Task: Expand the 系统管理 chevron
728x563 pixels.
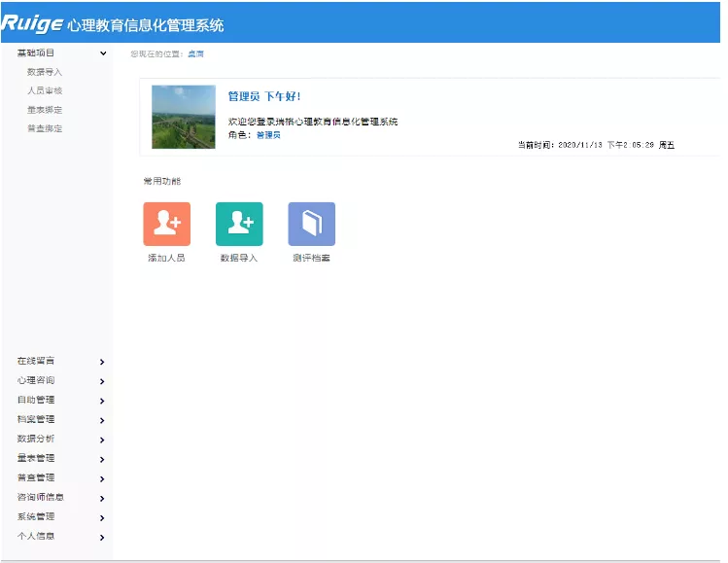Action: click(x=102, y=518)
